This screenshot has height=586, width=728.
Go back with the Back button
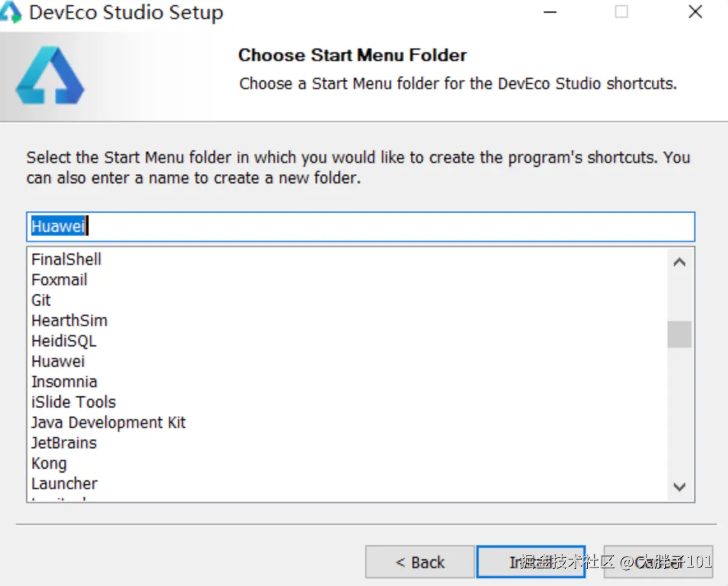click(419, 562)
